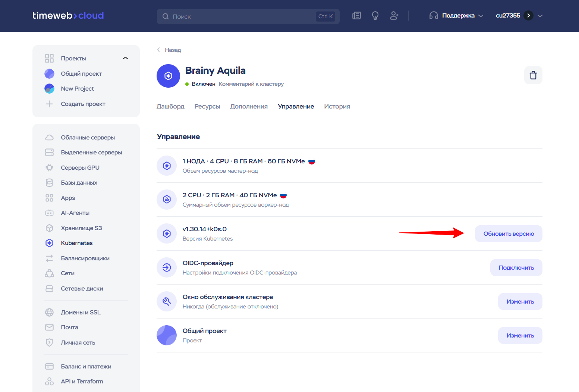Open the cu27355 account dropdown chevron
The width and height of the screenshot is (579, 392).
[x=540, y=16]
